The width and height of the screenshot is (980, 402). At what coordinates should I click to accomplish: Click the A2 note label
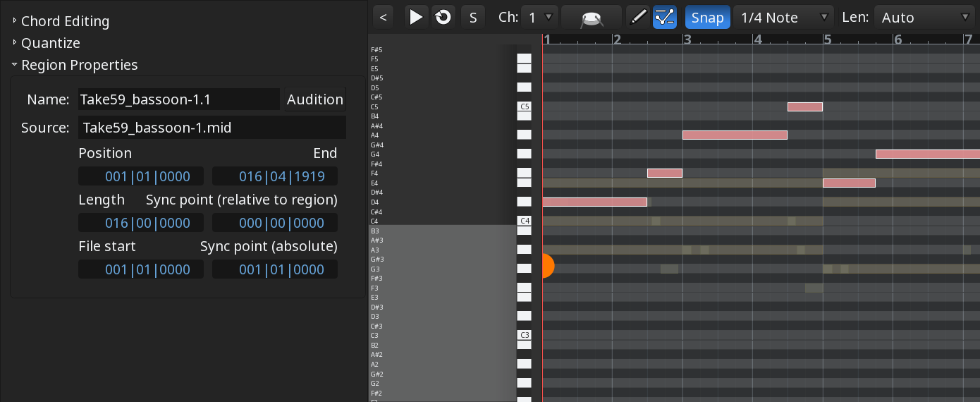[375, 364]
